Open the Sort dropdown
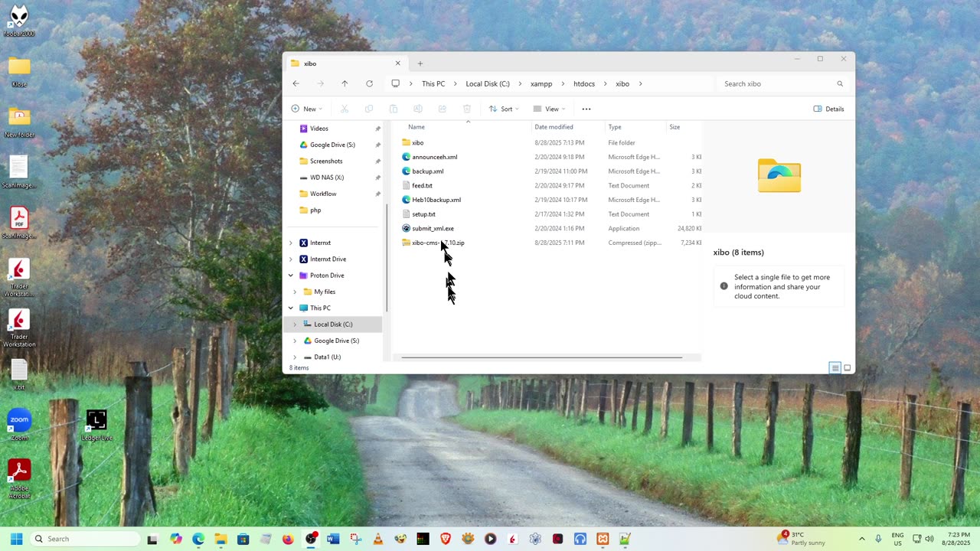The image size is (980, 551). click(505, 109)
